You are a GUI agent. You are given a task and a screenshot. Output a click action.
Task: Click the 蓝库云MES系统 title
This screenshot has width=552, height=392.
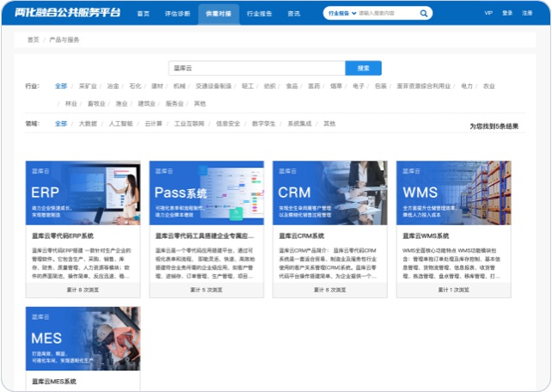54,381
